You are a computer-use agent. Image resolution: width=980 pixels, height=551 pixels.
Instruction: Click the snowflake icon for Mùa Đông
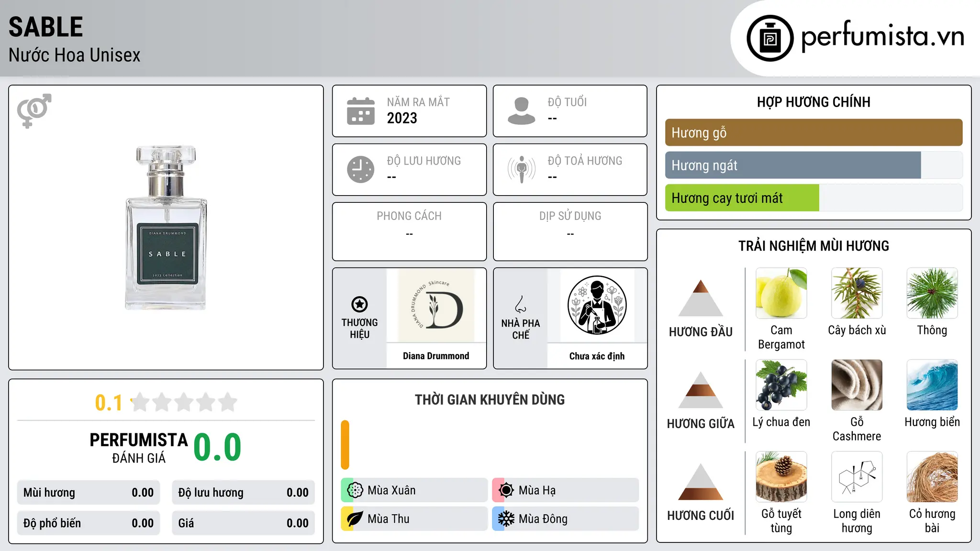pyautogui.click(x=506, y=519)
